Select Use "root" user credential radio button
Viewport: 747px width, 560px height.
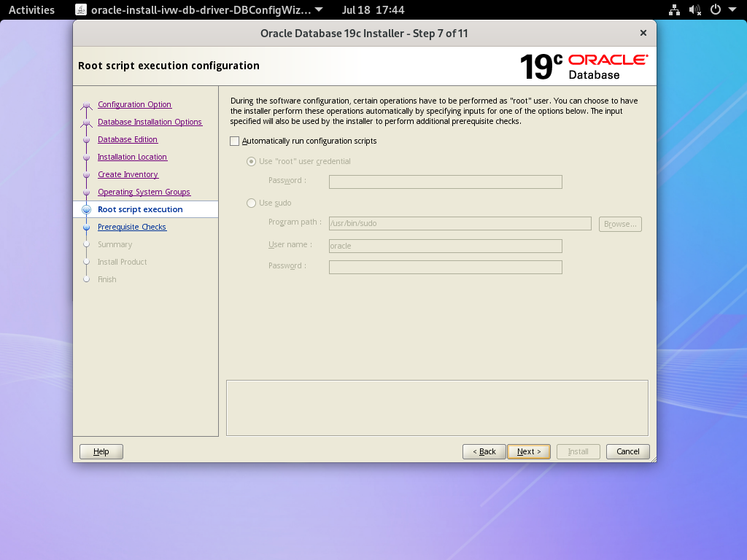click(251, 161)
